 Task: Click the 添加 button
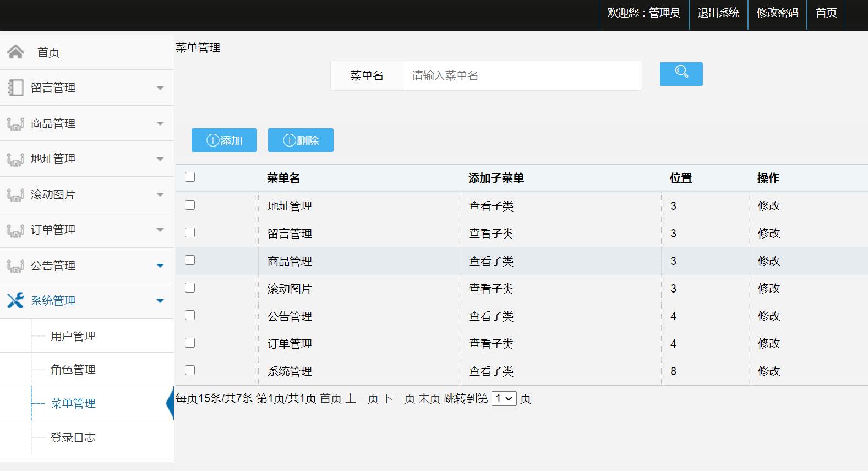(224, 140)
